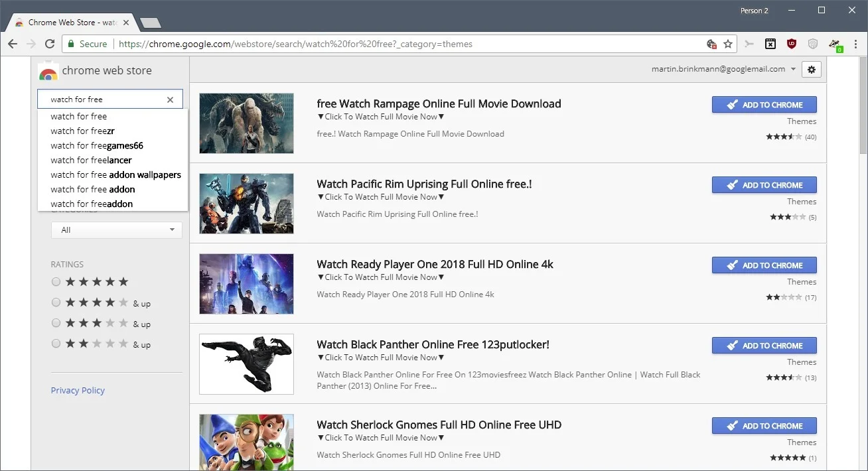Add Black Panther theme to Chrome
Screen dimensions: 868x471
[764, 346]
